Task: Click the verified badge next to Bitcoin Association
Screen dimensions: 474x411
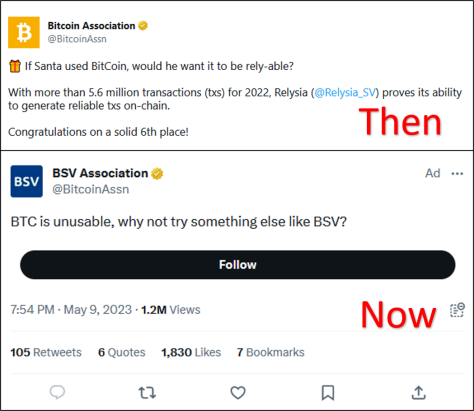Action: click(143, 26)
